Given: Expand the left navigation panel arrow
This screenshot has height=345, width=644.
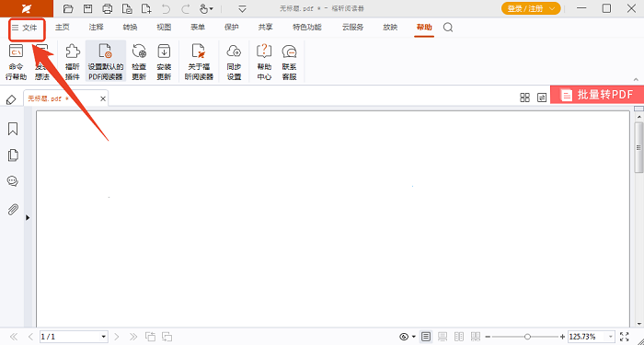Looking at the screenshot, I should coord(28,218).
